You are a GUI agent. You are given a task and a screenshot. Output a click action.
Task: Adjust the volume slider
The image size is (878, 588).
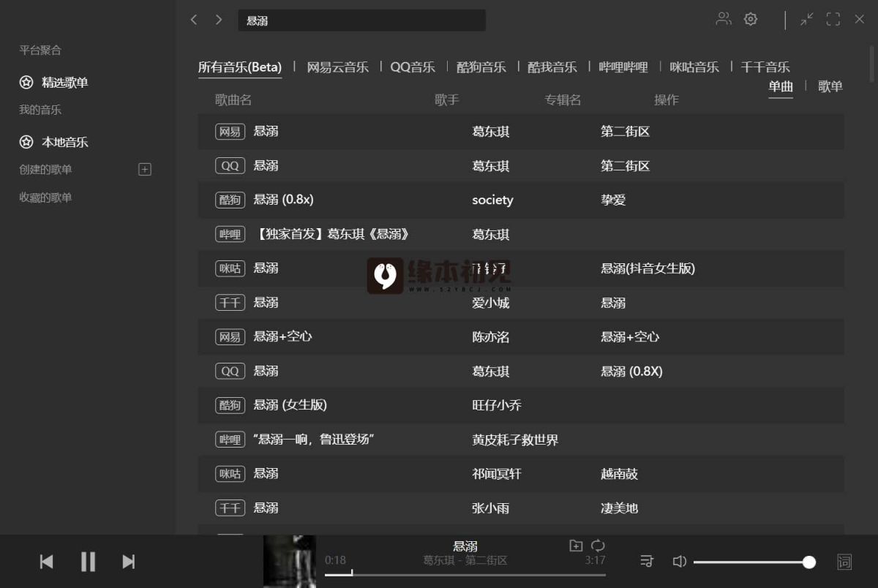pos(754,562)
